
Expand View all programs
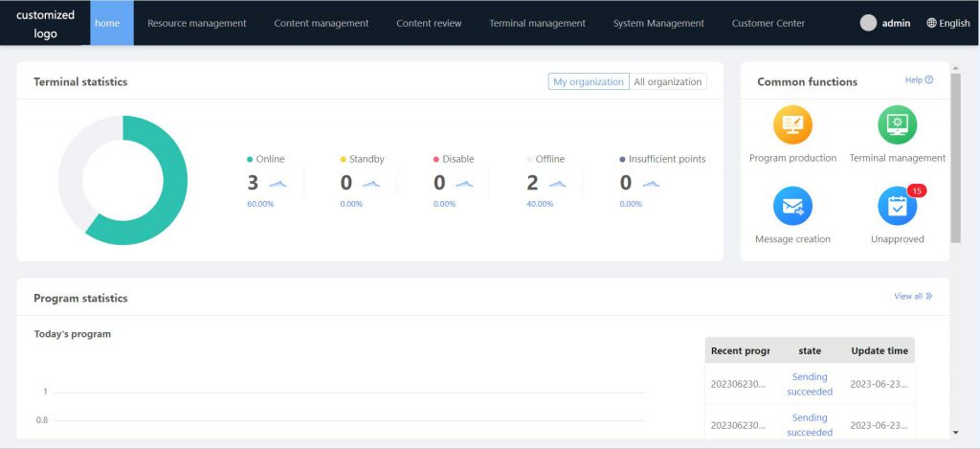[x=913, y=297]
